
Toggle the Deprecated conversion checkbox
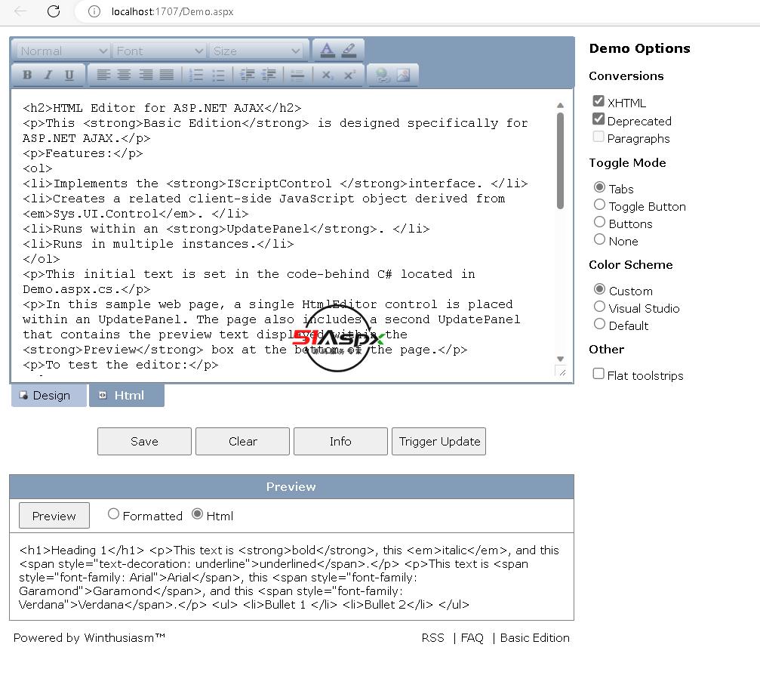598,119
